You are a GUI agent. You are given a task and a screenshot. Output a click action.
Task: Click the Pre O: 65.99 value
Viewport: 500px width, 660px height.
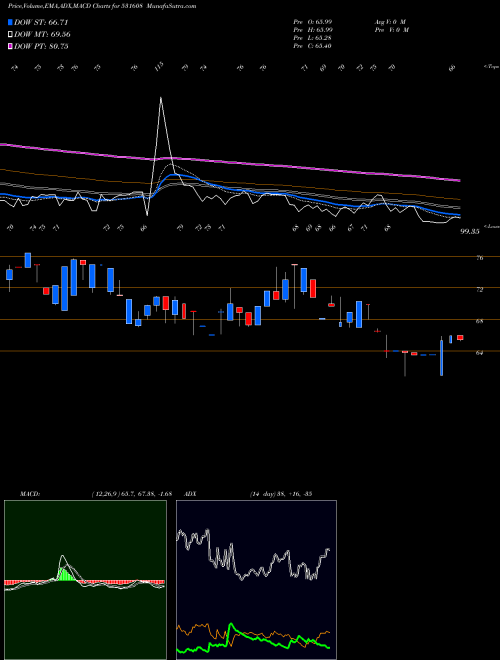[x=313, y=22]
